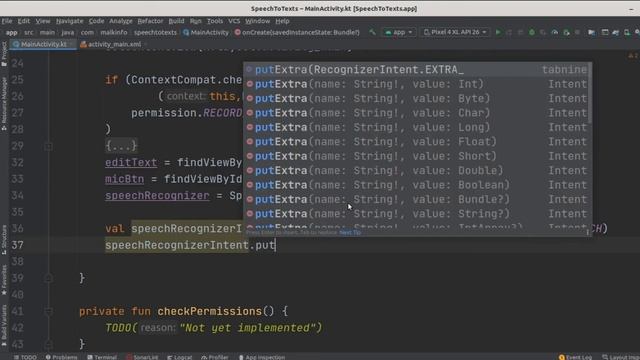Open the Problems tool window
The width and height of the screenshot is (640, 360).
tap(61, 357)
